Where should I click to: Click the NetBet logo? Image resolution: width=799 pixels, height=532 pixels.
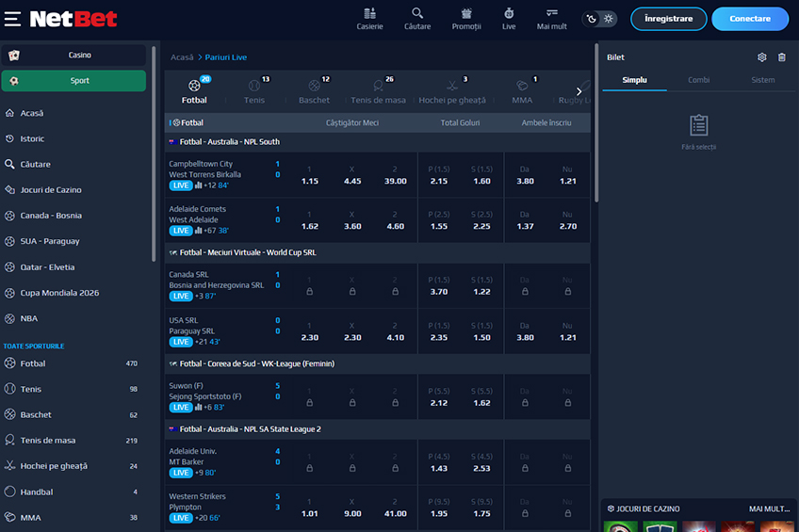click(73, 19)
